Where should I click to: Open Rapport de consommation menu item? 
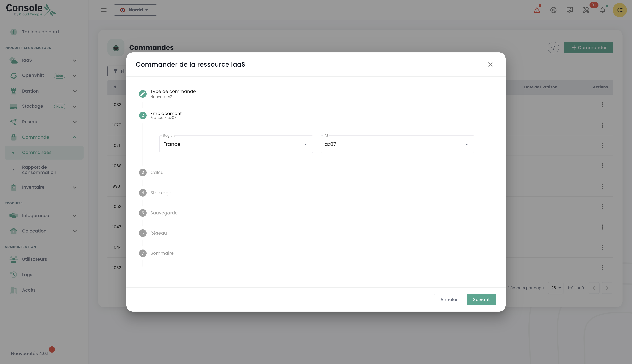pos(39,170)
